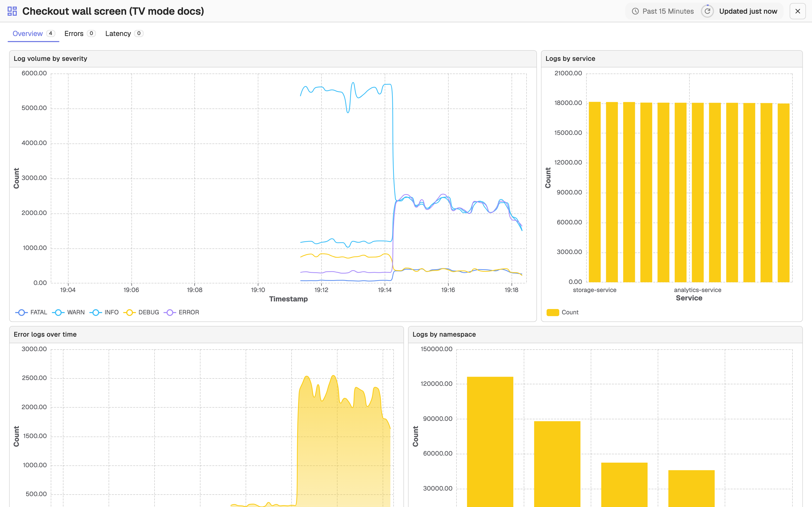812x507 pixels.
Task: Open the Past 15 Minutes time range
Action: (x=663, y=11)
